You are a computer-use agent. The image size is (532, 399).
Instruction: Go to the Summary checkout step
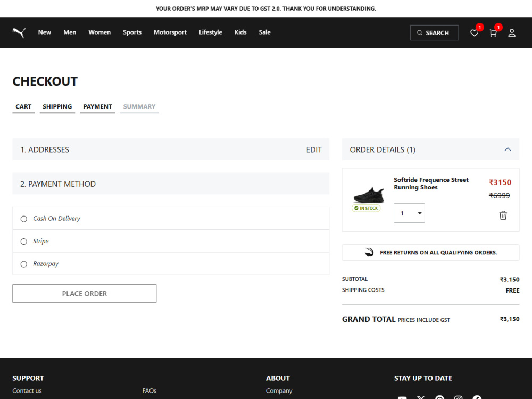[x=139, y=106]
